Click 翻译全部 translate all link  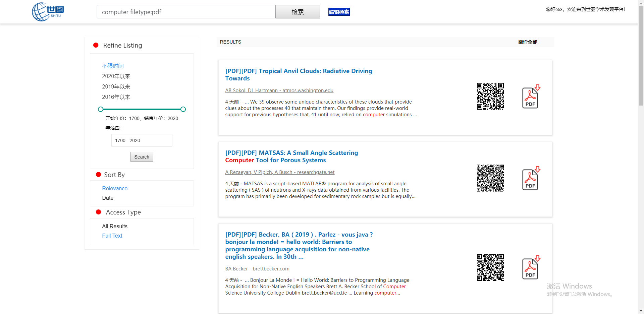coord(527,42)
